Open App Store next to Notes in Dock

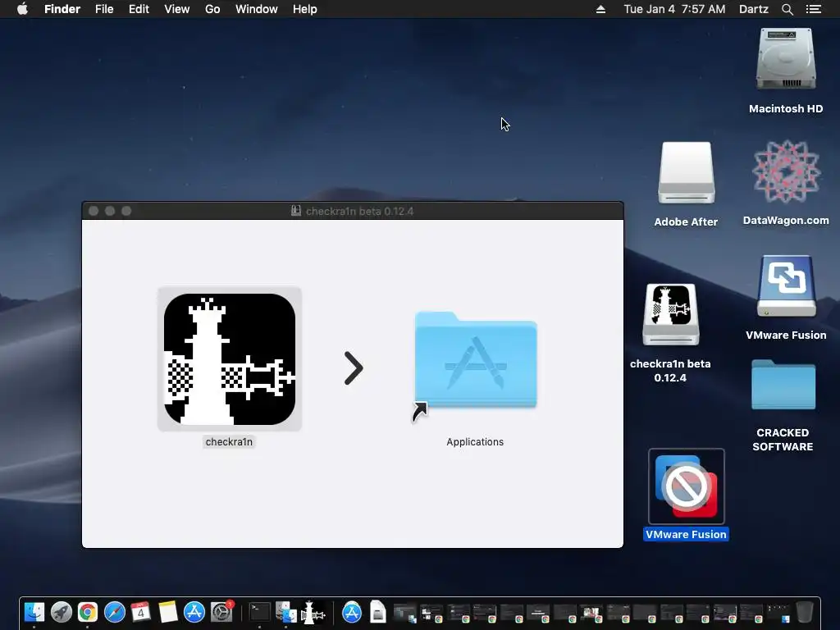[194, 612]
